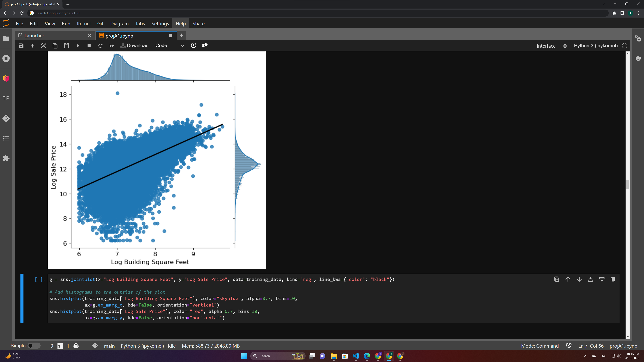Open the orange-pink extension icon in left sidebar

click(x=6, y=78)
